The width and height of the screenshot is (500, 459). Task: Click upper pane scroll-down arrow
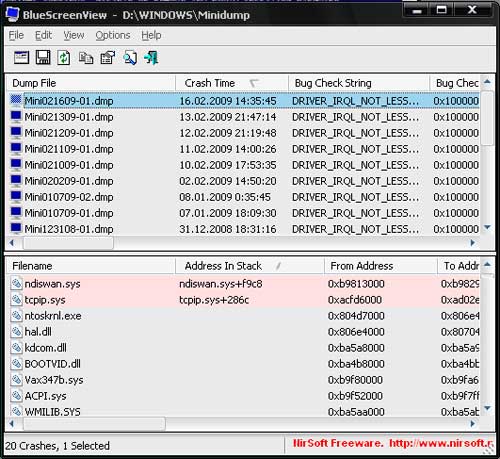coord(487,227)
